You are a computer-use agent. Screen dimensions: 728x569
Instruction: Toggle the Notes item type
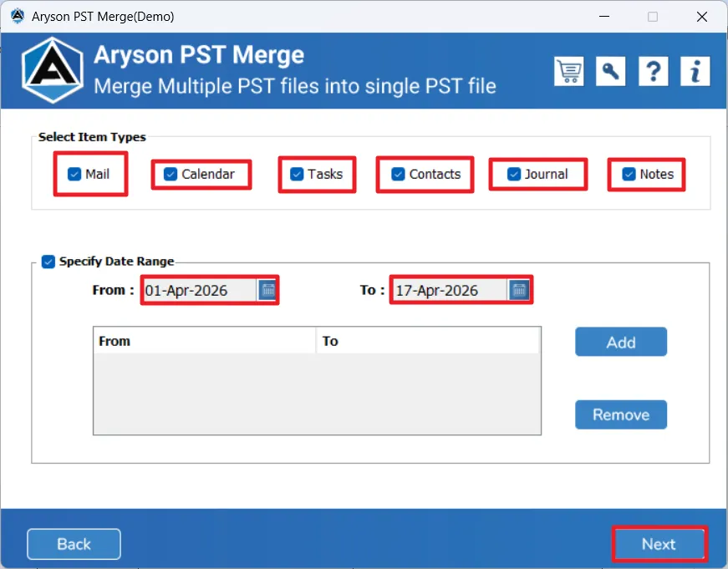point(629,174)
